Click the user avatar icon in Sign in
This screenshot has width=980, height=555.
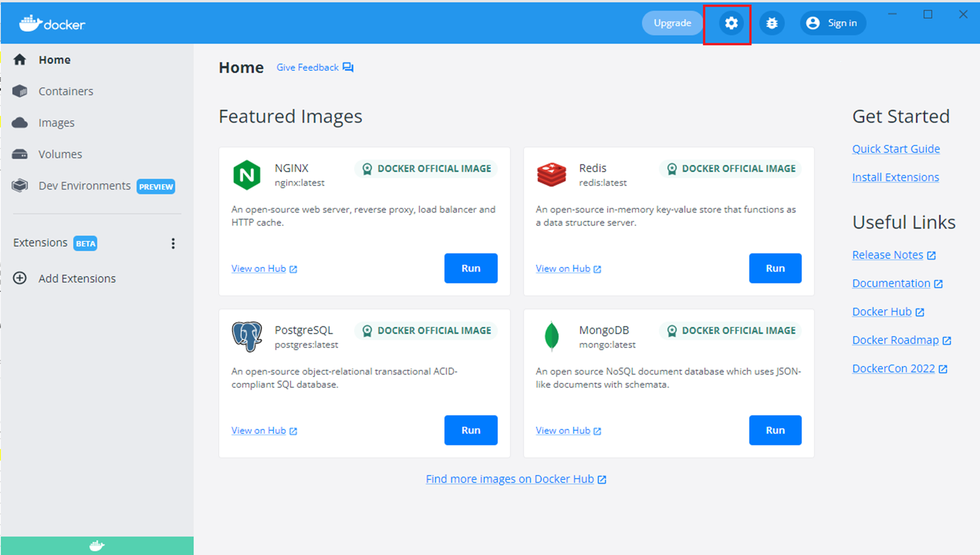(x=812, y=23)
